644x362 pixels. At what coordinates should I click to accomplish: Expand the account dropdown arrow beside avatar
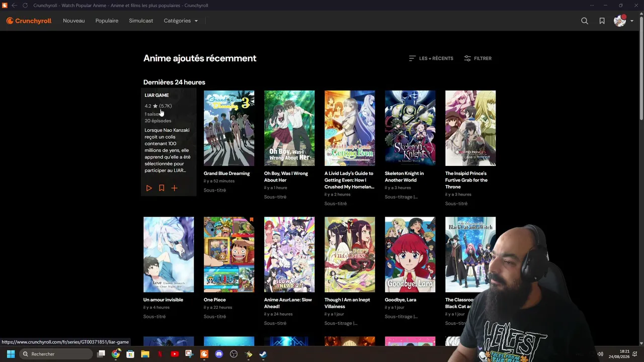point(632,21)
